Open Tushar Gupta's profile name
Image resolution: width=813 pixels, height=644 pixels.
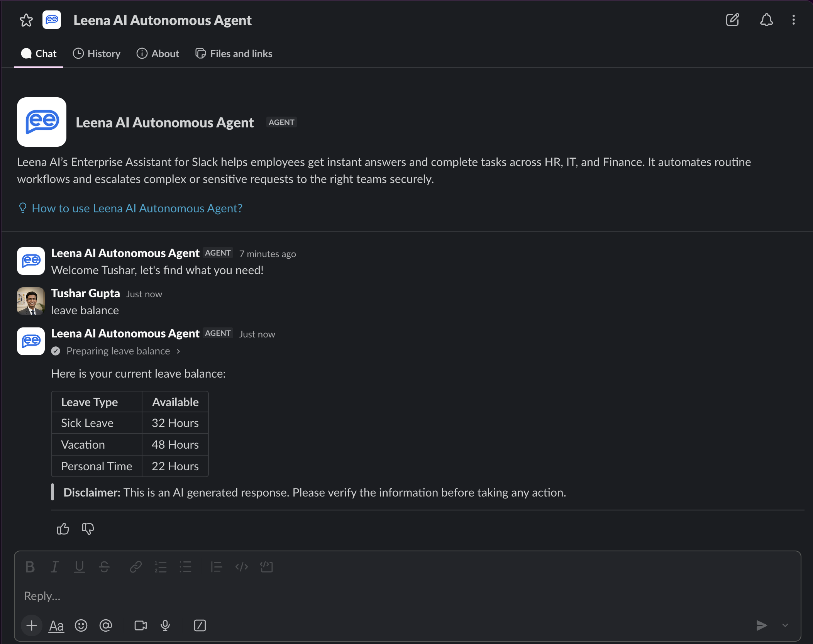click(85, 293)
